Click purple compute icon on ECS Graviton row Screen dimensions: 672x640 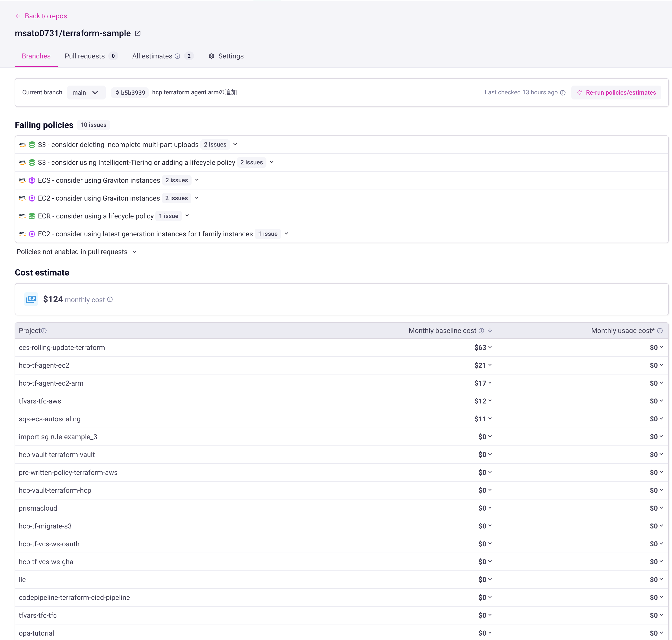point(32,180)
